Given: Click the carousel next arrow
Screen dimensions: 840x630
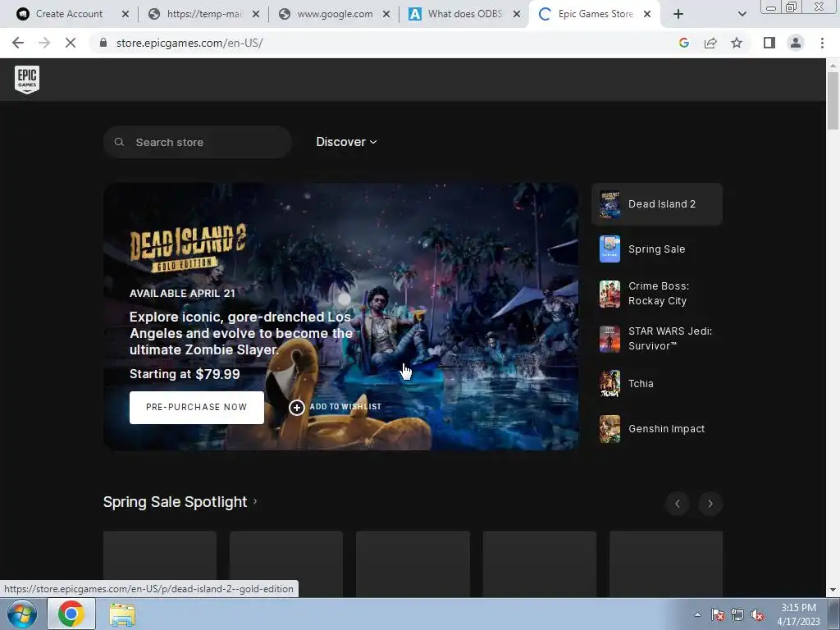Looking at the screenshot, I should pyautogui.click(x=710, y=504).
